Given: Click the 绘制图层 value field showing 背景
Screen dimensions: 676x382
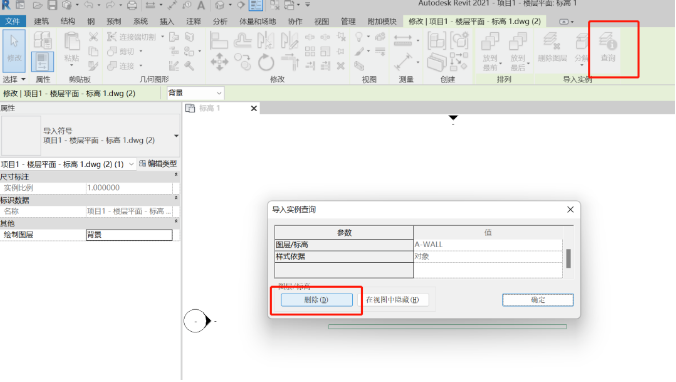Looking at the screenshot, I should tap(129, 235).
